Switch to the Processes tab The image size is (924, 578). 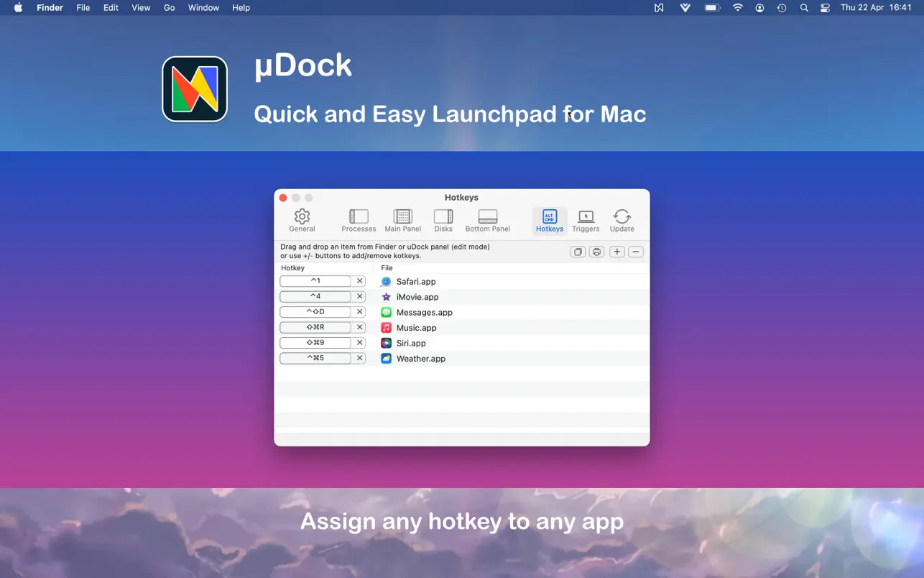(359, 220)
